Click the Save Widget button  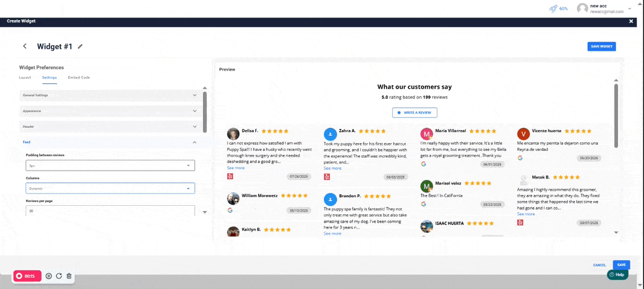601,46
